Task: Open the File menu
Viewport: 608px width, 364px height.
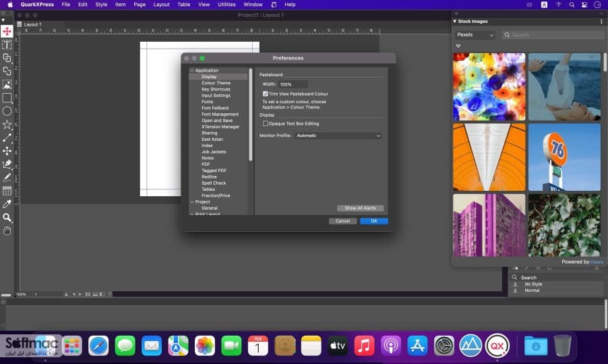Action: (x=66, y=5)
